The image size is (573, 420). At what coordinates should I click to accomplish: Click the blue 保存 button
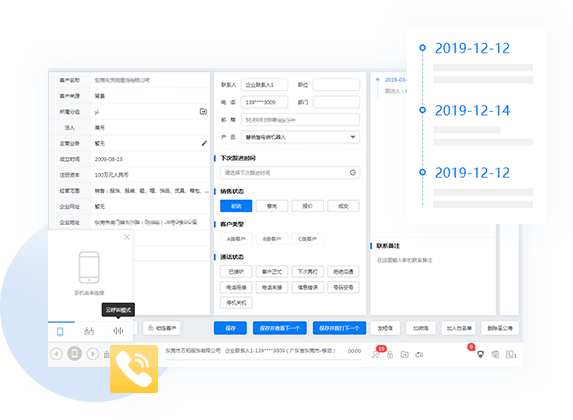(x=230, y=328)
